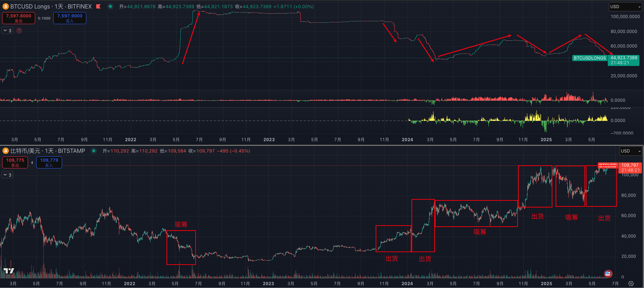644x288 pixels.
Task: Click the 2023 label on the bottom time axis
Action: (268, 283)
